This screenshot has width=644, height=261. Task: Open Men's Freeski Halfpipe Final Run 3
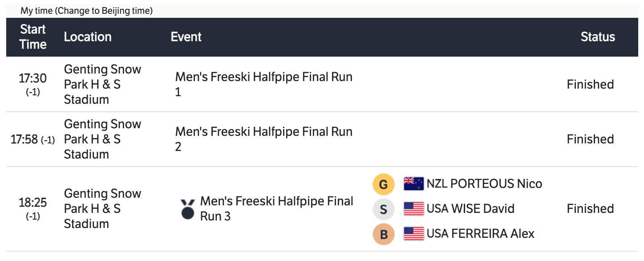(276, 208)
